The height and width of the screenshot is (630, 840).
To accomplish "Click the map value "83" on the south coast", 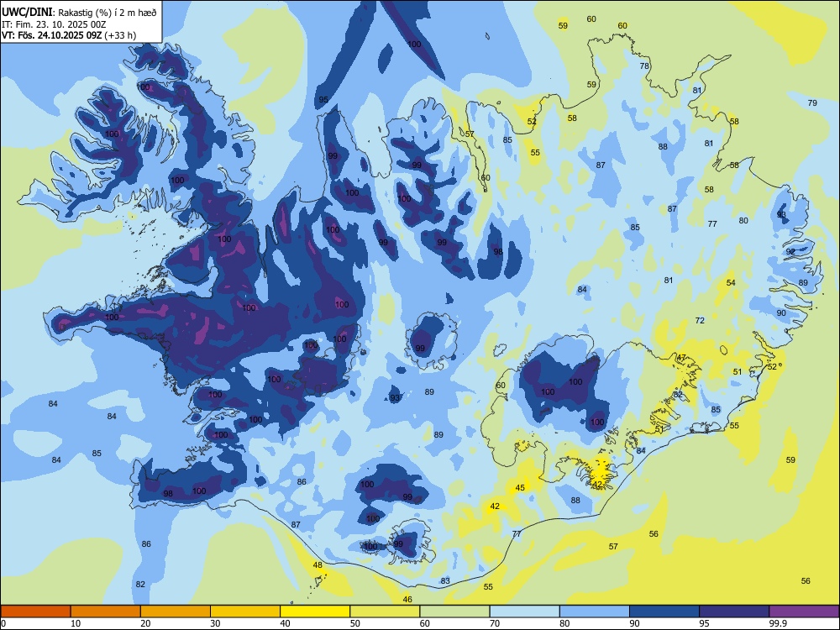I will (x=445, y=580).
